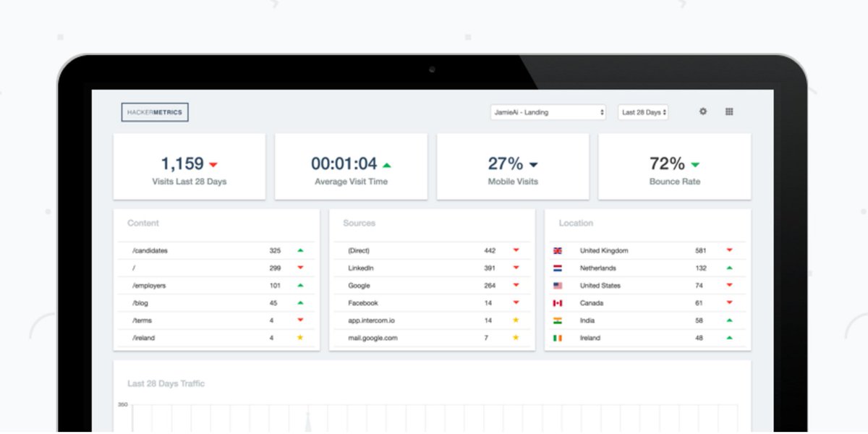
Task: Click the red down arrow in (Direct) row
Action: coord(516,250)
